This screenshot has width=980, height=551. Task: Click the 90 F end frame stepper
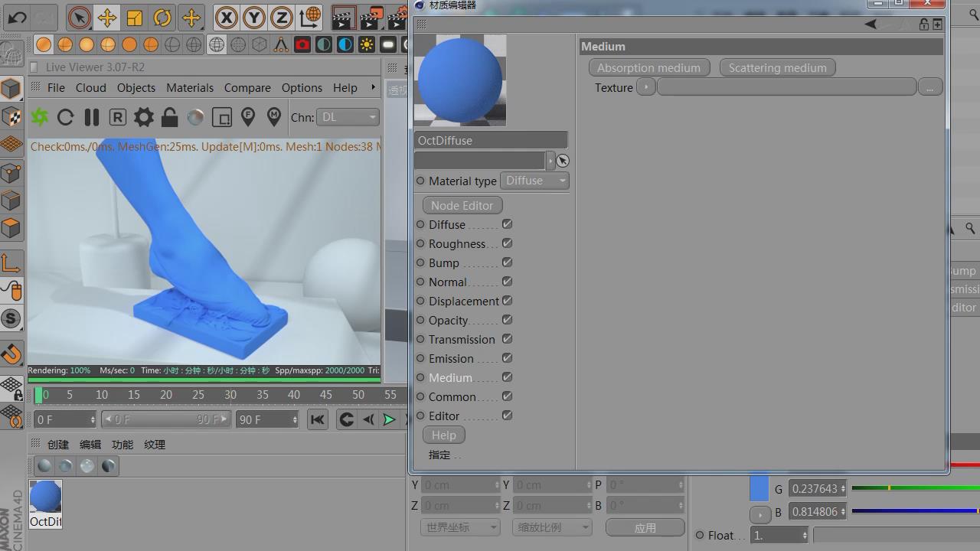[x=295, y=419]
